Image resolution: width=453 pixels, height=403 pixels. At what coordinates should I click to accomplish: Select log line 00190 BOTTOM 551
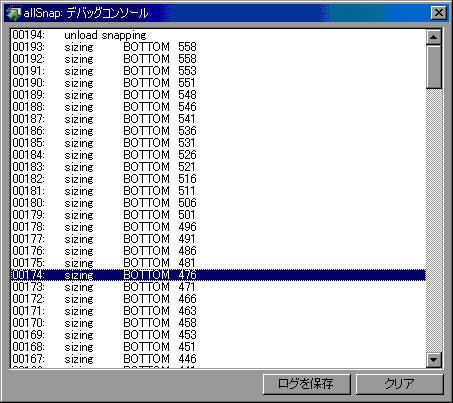(x=218, y=83)
